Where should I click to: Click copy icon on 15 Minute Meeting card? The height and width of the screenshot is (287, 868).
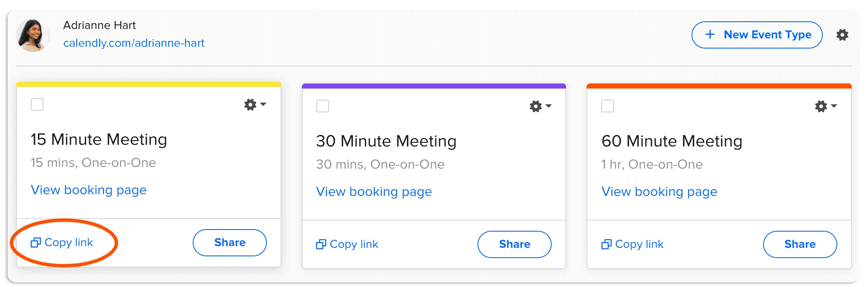pyautogui.click(x=36, y=243)
